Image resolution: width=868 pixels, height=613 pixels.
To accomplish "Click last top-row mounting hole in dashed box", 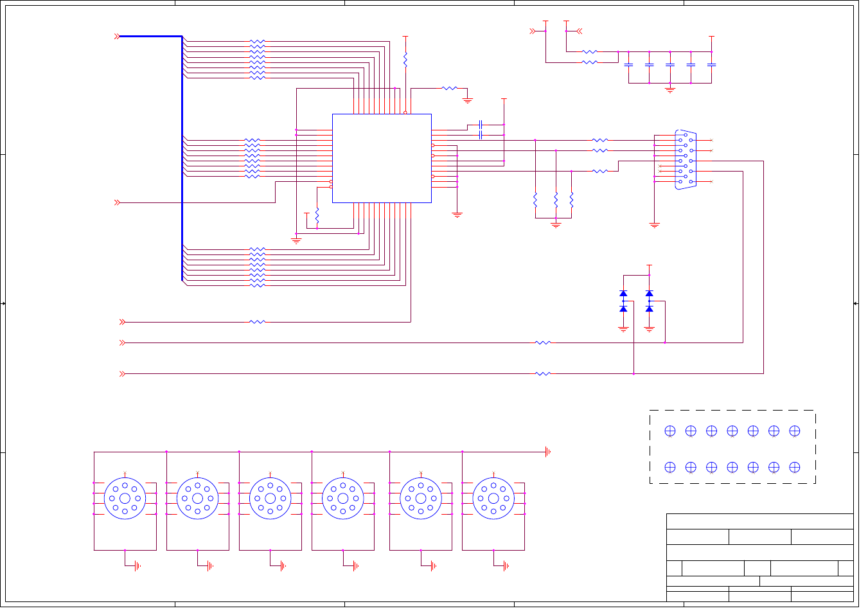I will (x=794, y=431).
